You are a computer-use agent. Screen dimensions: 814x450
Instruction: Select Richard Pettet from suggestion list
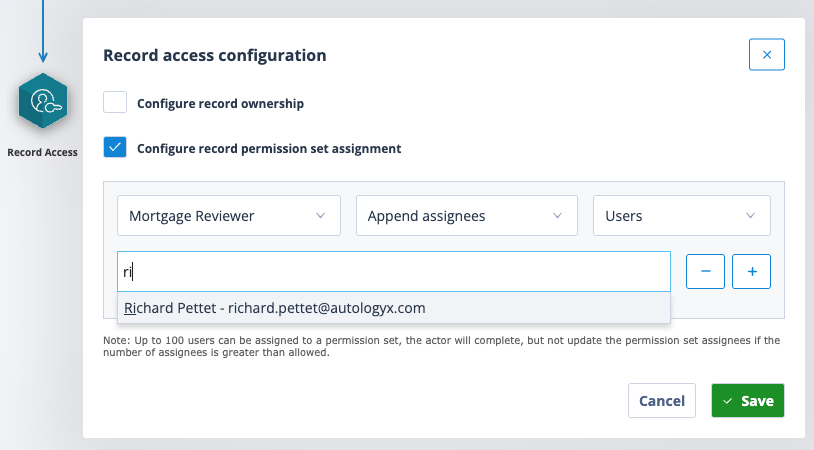click(394, 308)
